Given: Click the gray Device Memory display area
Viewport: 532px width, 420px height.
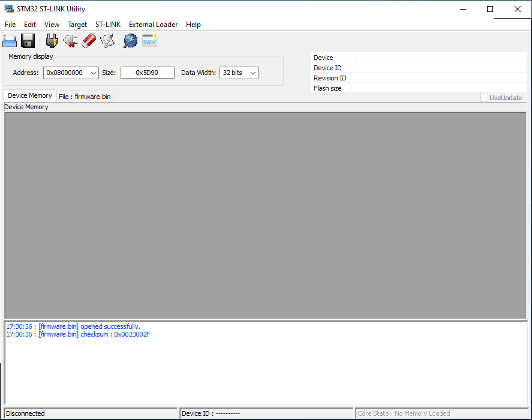Looking at the screenshot, I should 265,215.
